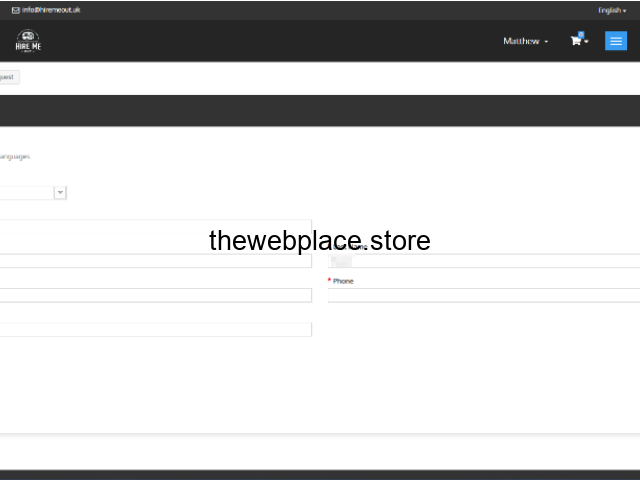The image size is (640, 480).
Task: Focus the Phone input field
Action: 484,295
